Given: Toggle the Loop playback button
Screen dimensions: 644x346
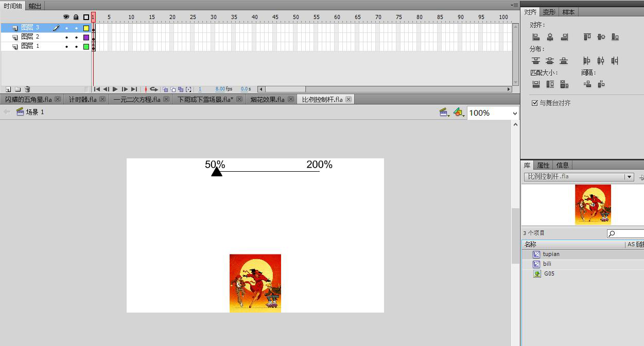Looking at the screenshot, I should coord(153,89).
